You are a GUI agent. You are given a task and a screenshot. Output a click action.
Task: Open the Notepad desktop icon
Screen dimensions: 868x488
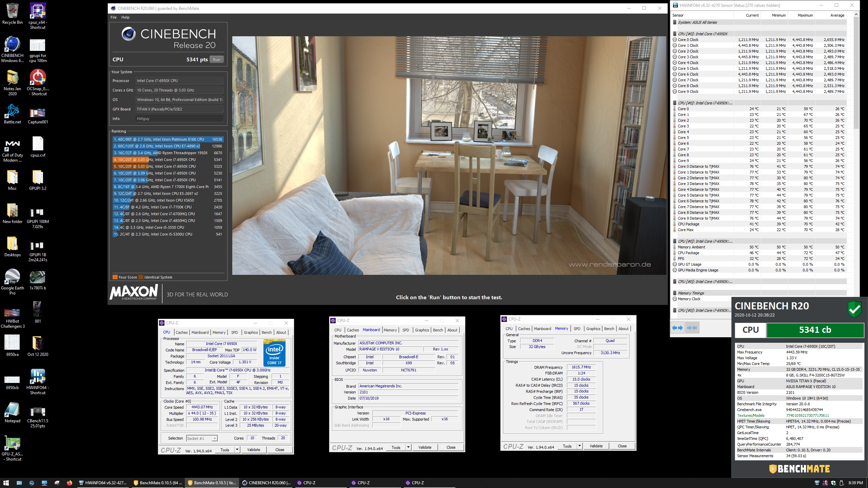(13, 412)
